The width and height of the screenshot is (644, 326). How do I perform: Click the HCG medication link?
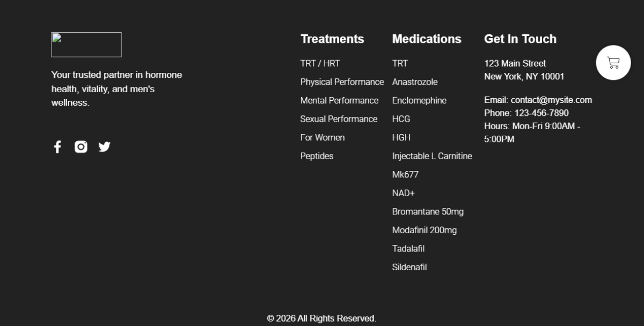click(401, 119)
